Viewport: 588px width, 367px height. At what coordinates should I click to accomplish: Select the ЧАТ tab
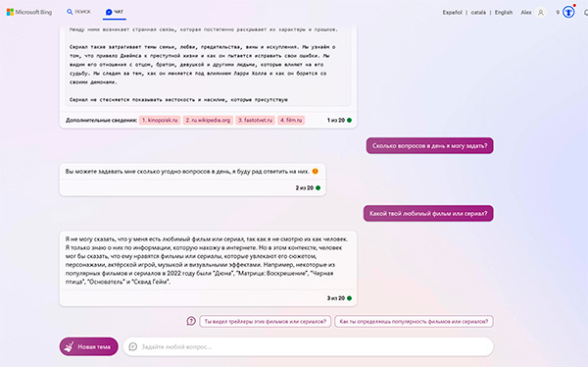tap(115, 12)
